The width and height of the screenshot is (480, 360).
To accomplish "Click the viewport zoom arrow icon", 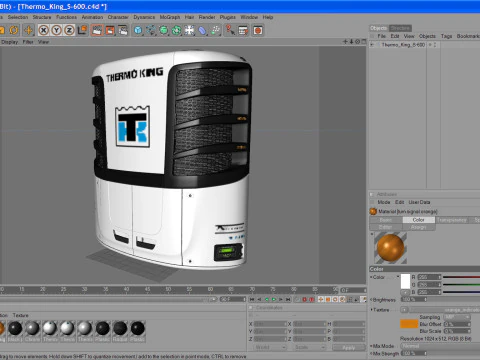I will click(351, 42).
